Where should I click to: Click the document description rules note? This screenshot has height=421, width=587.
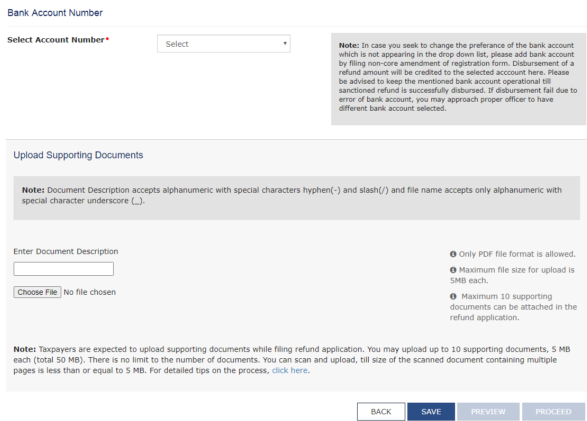tap(296, 198)
